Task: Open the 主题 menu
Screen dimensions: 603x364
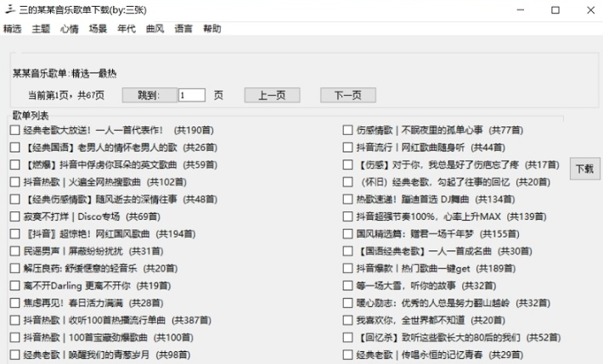Action: click(41, 29)
